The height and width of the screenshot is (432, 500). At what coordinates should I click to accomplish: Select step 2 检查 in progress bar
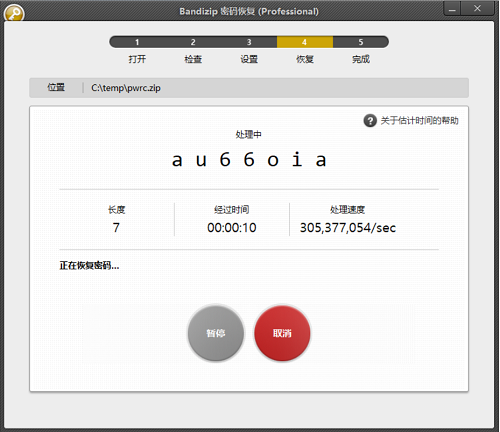[x=193, y=42]
